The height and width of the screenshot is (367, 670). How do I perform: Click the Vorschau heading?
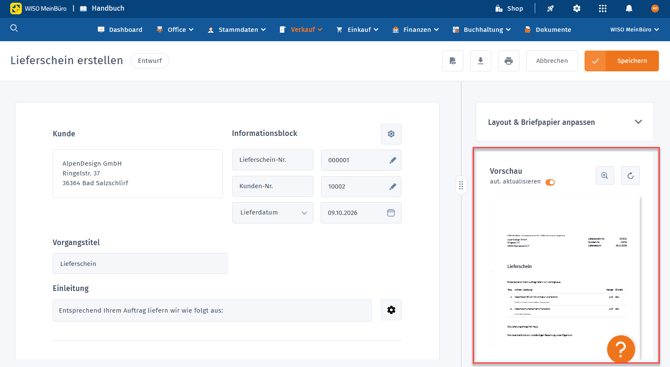[x=506, y=171]
